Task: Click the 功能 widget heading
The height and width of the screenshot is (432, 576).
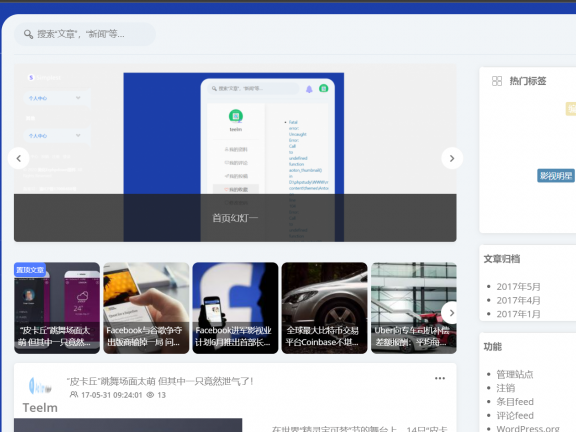Action: [x=493, y=346]
